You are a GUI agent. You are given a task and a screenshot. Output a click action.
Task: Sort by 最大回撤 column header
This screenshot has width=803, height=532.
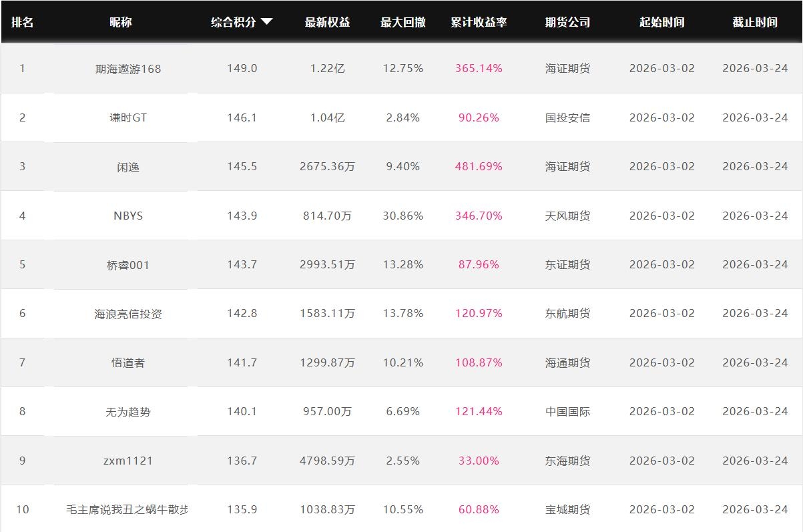[x=403, y=22]
